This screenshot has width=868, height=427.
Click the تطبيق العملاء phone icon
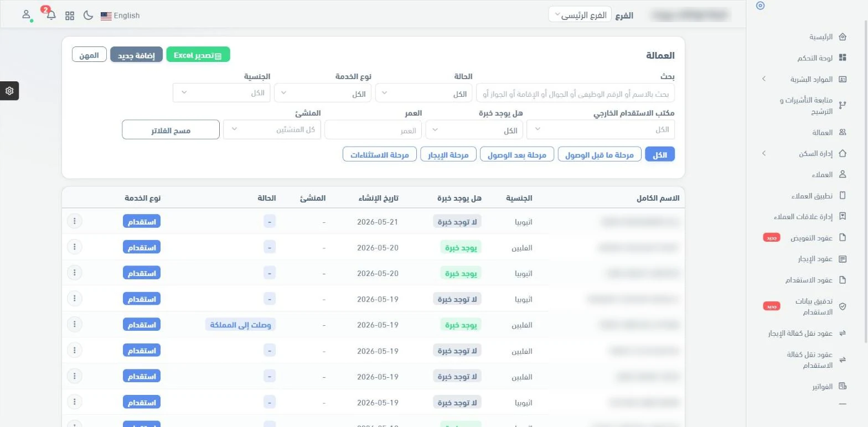(x=843, y=196)
